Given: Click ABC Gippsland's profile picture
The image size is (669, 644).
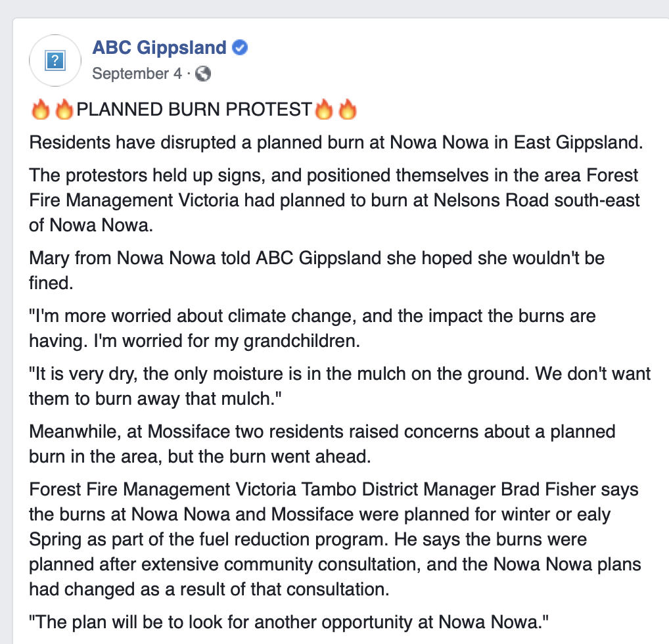Looking at the screenshot, I should click(x=55, y=60).
